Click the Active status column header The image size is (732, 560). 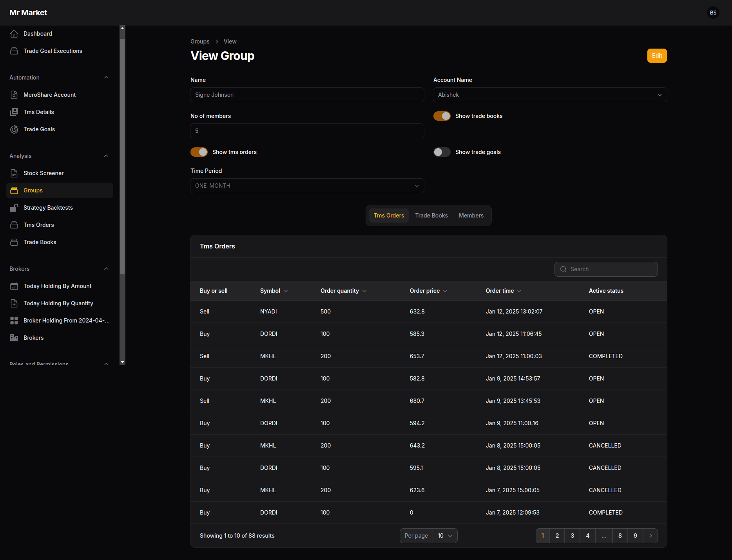click(606, 291)
